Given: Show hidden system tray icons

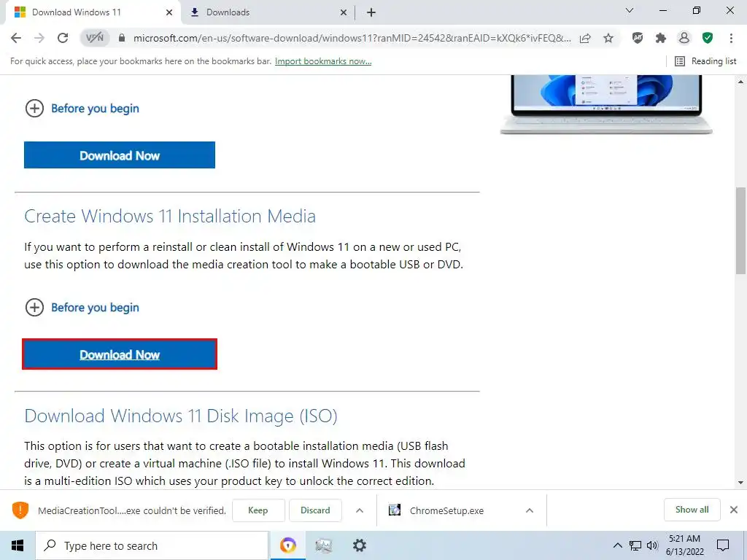Looking at the screenshot, I should click(x=617, y=545).
